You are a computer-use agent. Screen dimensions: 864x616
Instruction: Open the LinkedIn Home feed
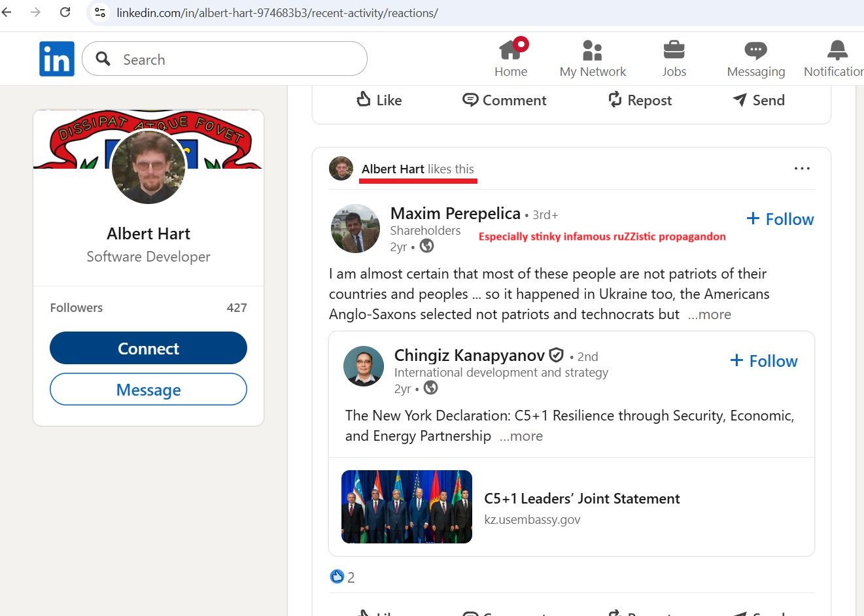(x=511, y=58)
